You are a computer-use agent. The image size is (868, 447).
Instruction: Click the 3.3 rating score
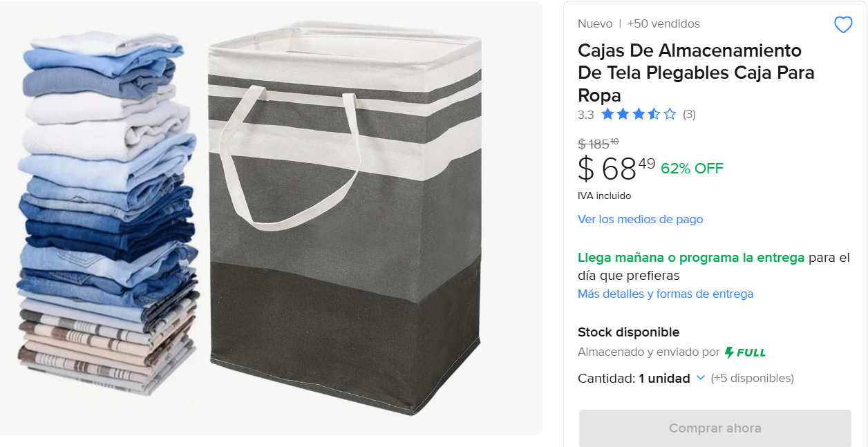585,115
